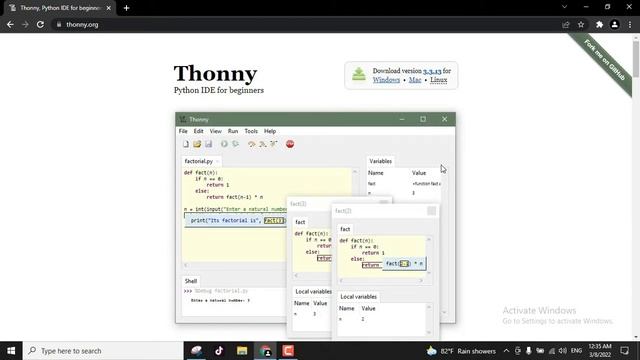Viewport: 640px width, 360px height.
Task: Click the Windows download link
Action: pyautogui.click(x=386, y=80)
